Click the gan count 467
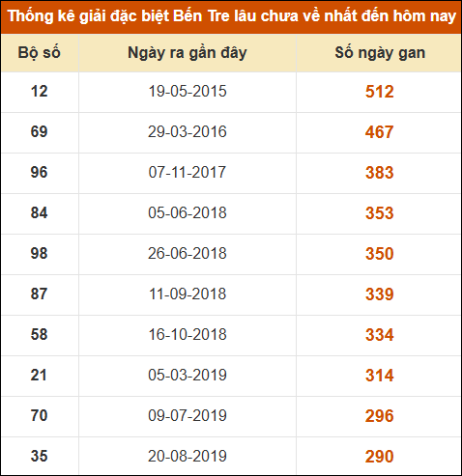The image size is (462, 476). coord(380,132)
